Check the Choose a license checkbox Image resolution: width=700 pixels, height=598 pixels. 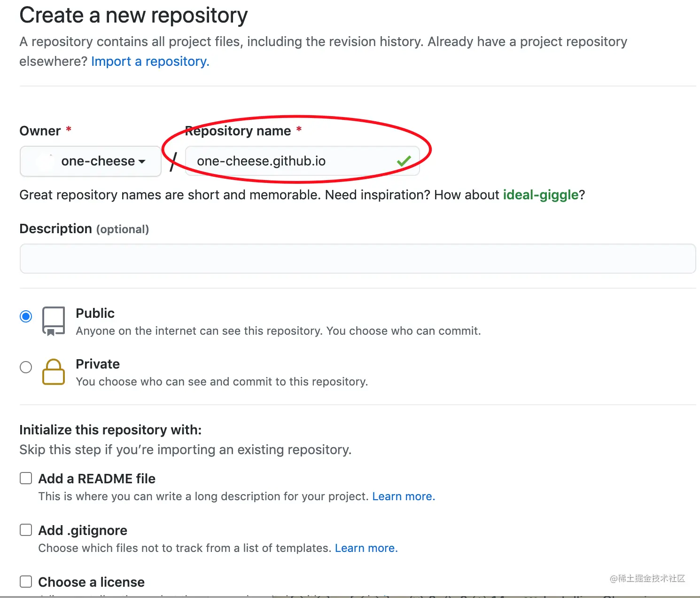click(26, 582)
